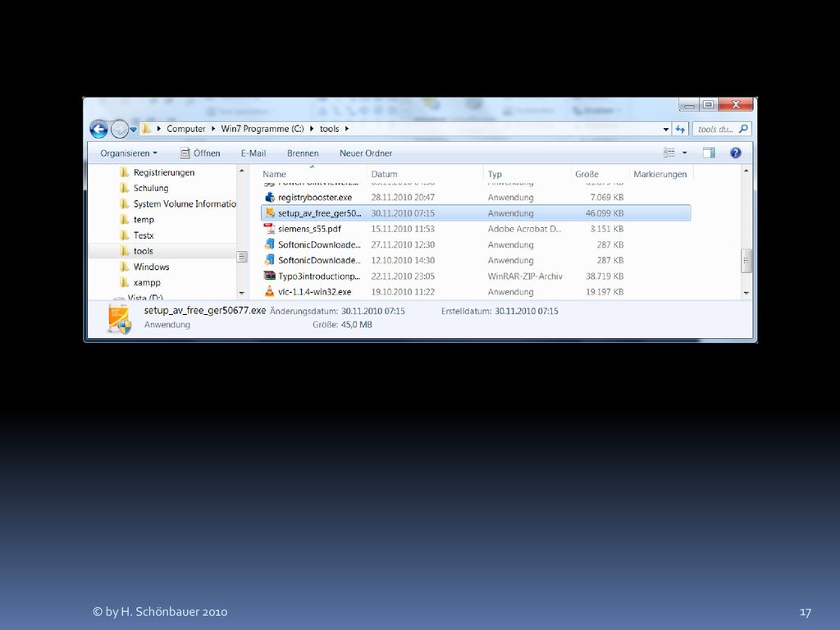Click the setup_av_free icon in file list
The height and width of the screenshot is (630, 840).
point(269,212)
